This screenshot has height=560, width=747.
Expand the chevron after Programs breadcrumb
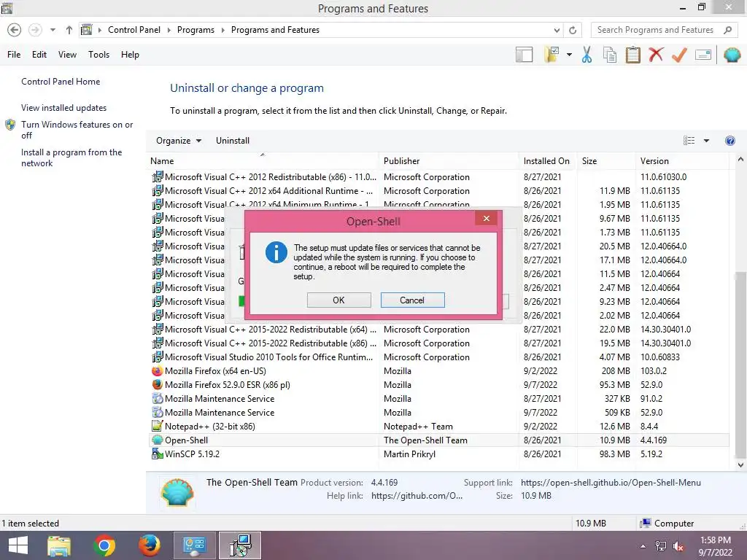click(x=222, y=30)
